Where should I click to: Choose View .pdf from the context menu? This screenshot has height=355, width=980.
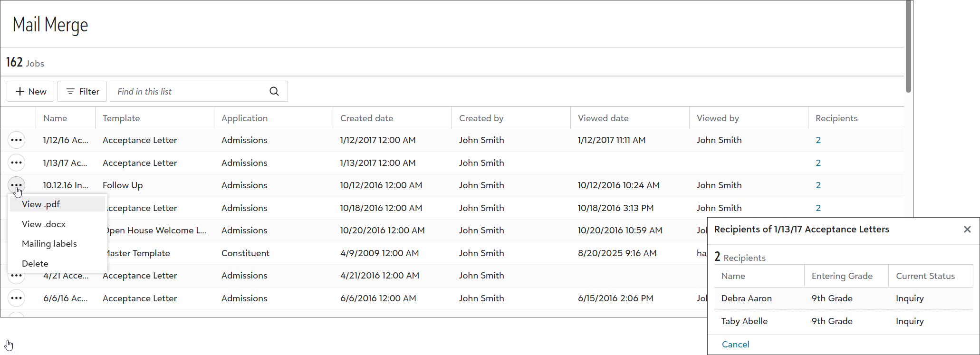click(41, 204)
